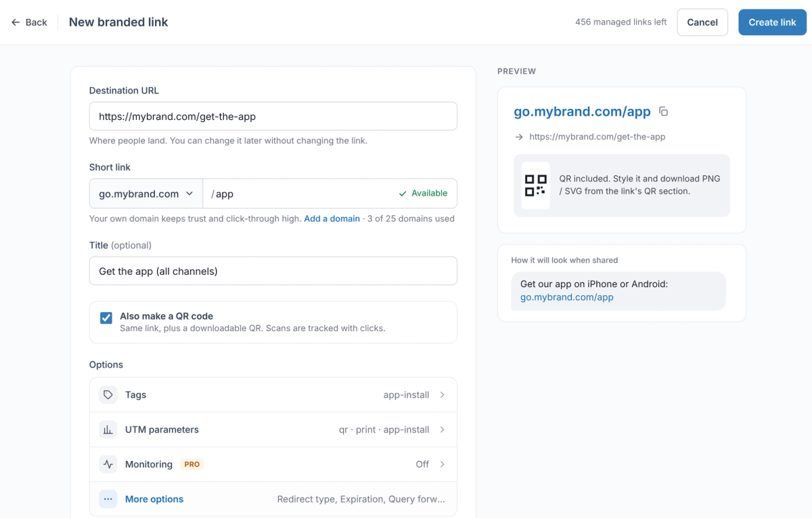Go back using the Back button

29,22
